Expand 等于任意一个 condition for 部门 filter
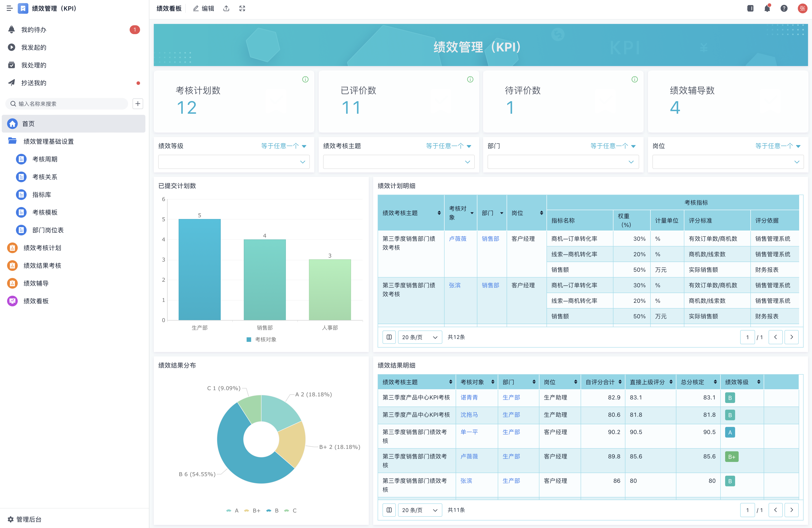This screenshot has width=812, height=528. (x=613, y=146)
